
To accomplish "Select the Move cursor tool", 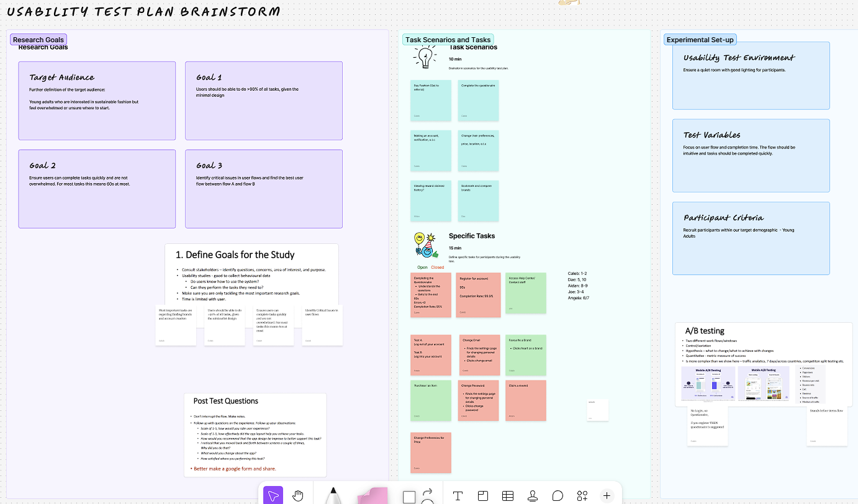I will [273, 495].
